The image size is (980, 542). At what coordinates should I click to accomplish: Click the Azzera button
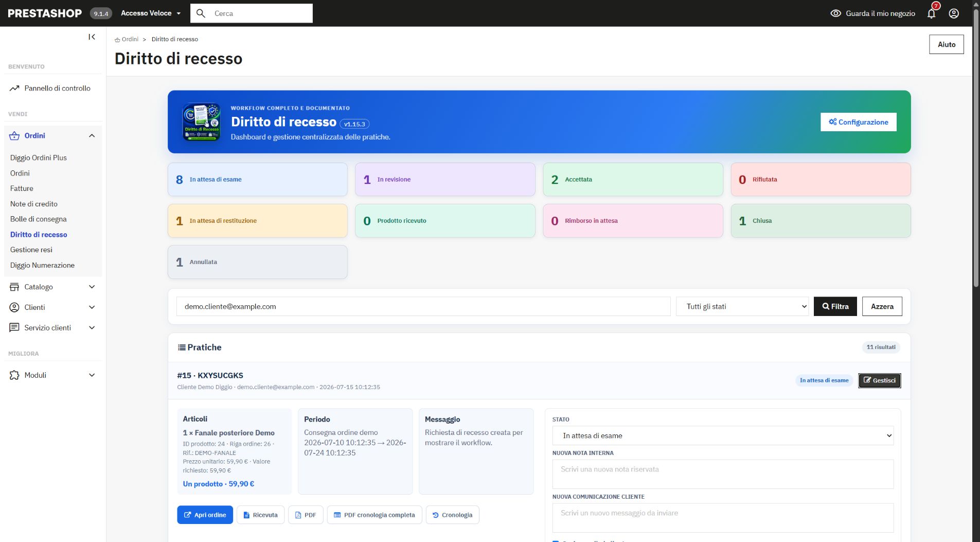coord(882,306)
